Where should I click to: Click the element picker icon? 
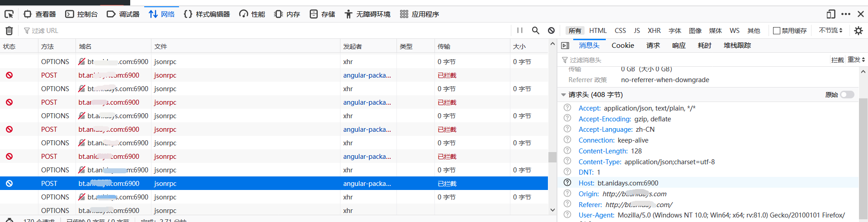[9, 14]
